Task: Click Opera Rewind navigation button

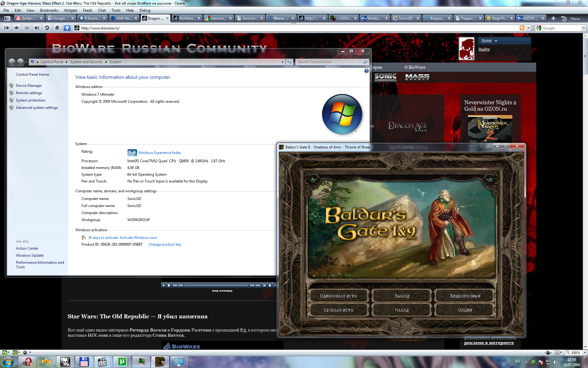Action: [7, 28]
